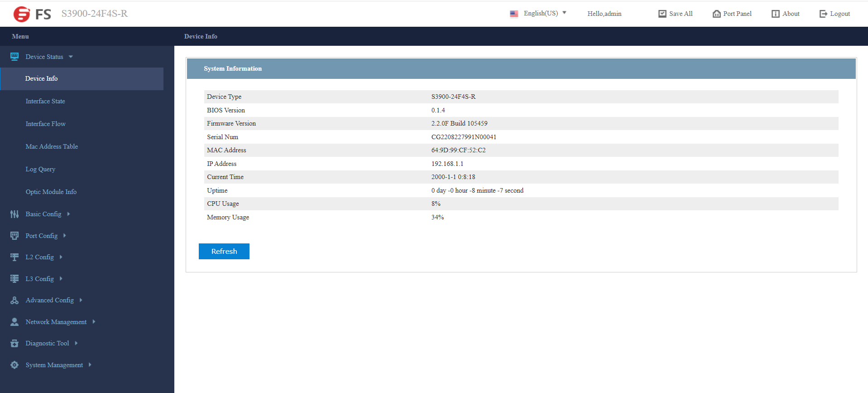The width and height of the screenshot is (868, 393).
Task: Open the Interface State page
Action: pos(45,101)
